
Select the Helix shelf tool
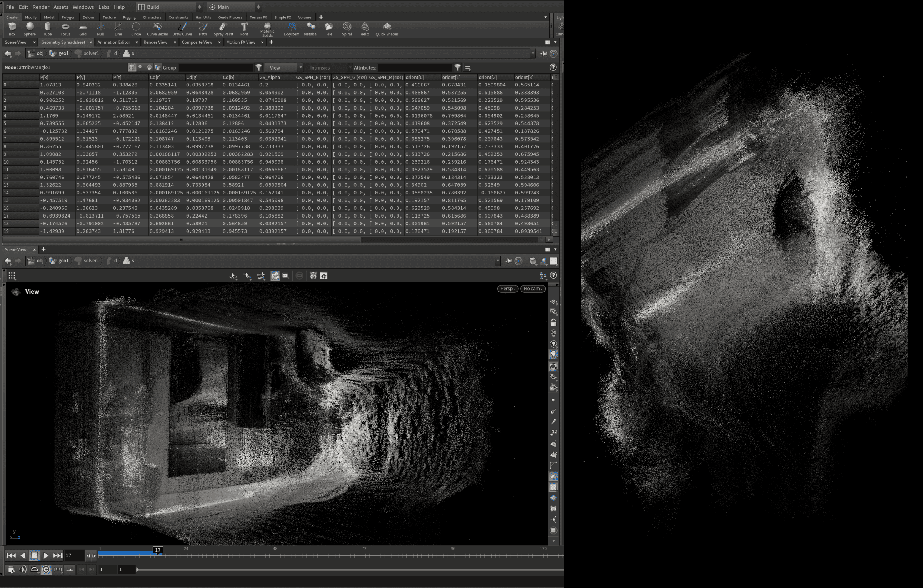364,28
